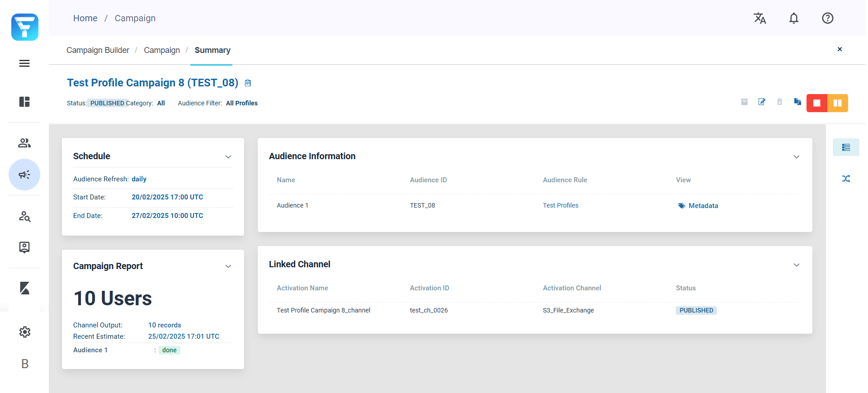Collapse the Audience Information panel
The width and height of the screenshot is (868, 393).
click(797, 156)
